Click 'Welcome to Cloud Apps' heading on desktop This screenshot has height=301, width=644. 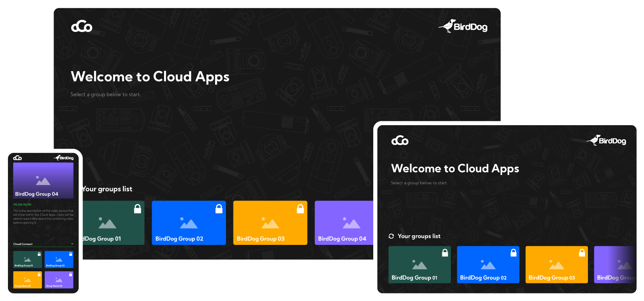click(150, 77)
